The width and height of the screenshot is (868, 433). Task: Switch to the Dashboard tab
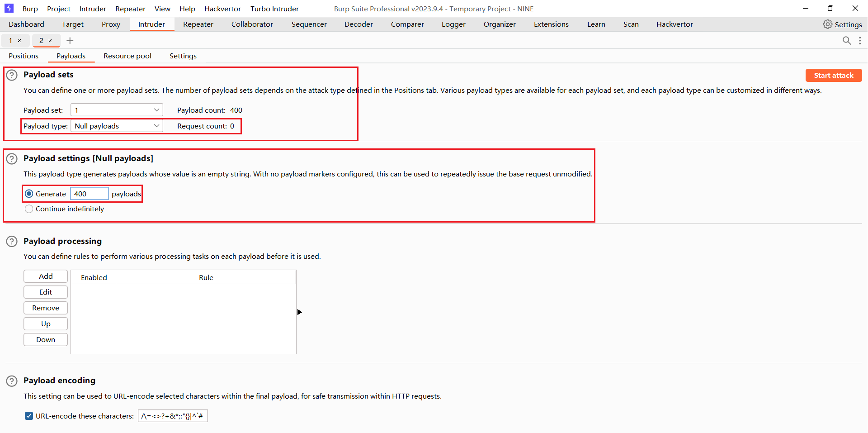pyautogui.click(x=26, y=24)
